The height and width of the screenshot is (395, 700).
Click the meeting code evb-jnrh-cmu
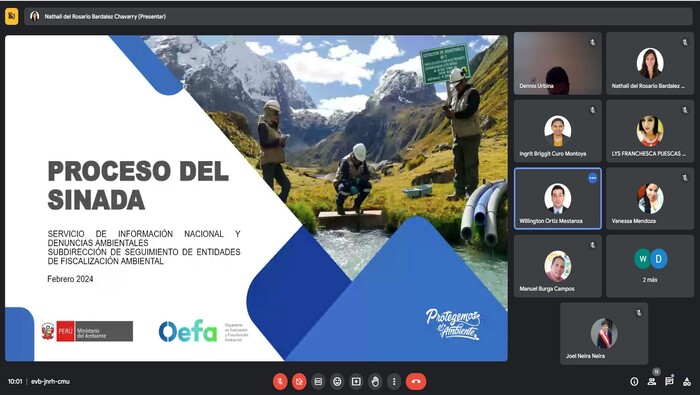[x=50, y=382]
